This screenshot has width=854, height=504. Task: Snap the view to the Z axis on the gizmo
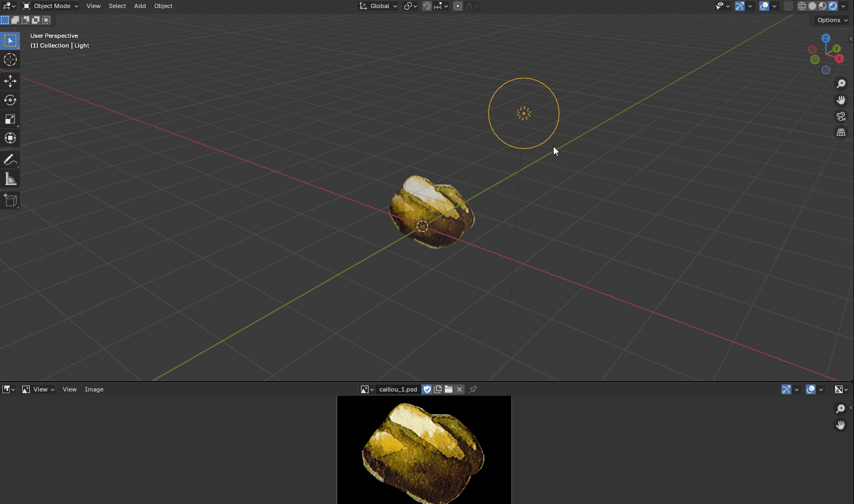pyautogui.click(x=826, y=38)
